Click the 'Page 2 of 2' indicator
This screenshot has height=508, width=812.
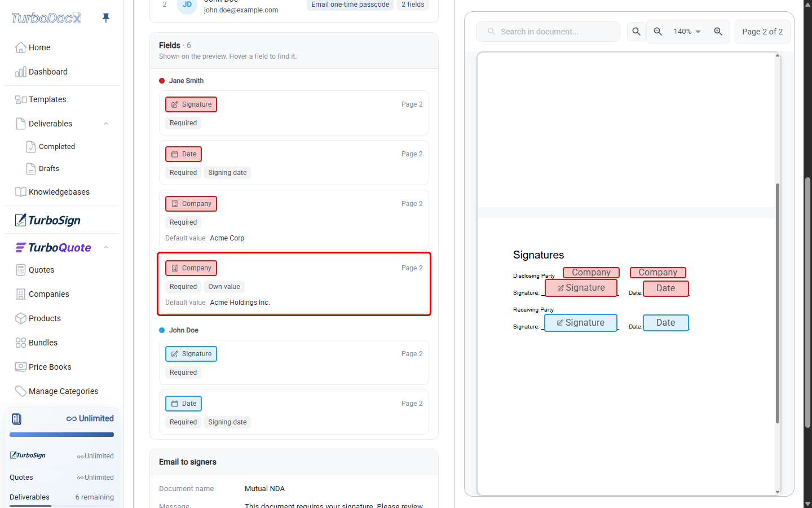(x=762, y=32)
